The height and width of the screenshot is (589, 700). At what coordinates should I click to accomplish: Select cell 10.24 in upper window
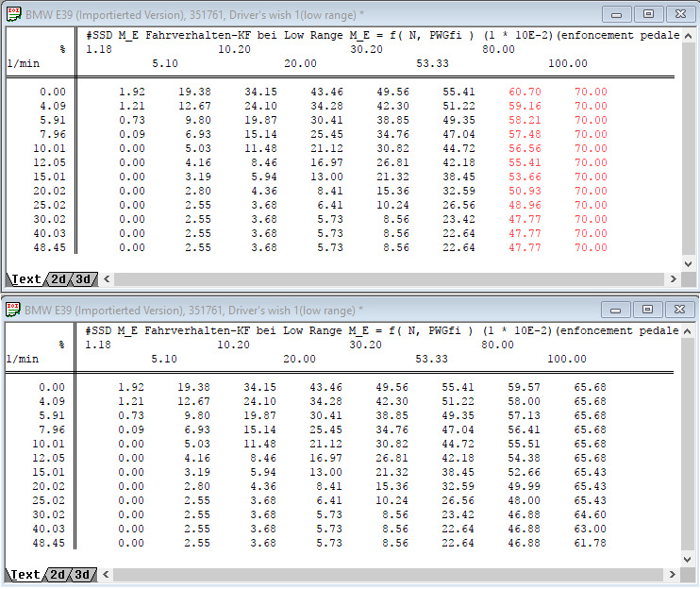pyautogui.click(x=392, y=205)
